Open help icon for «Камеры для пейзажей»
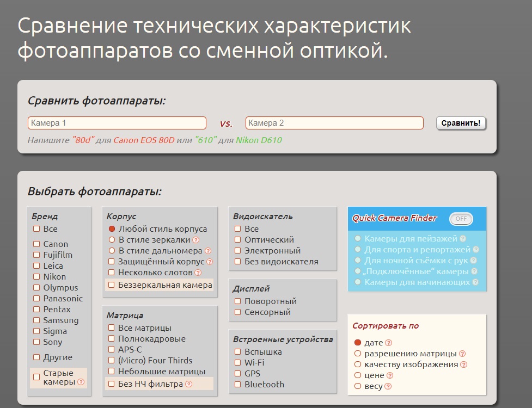Viewport: 532px width, 408px height. point(463,239)
